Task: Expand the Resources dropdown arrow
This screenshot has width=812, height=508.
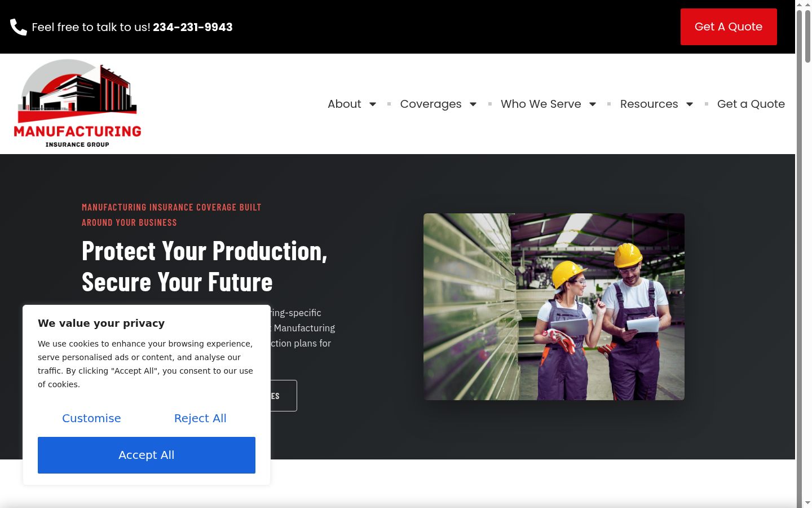Action: 690,104
